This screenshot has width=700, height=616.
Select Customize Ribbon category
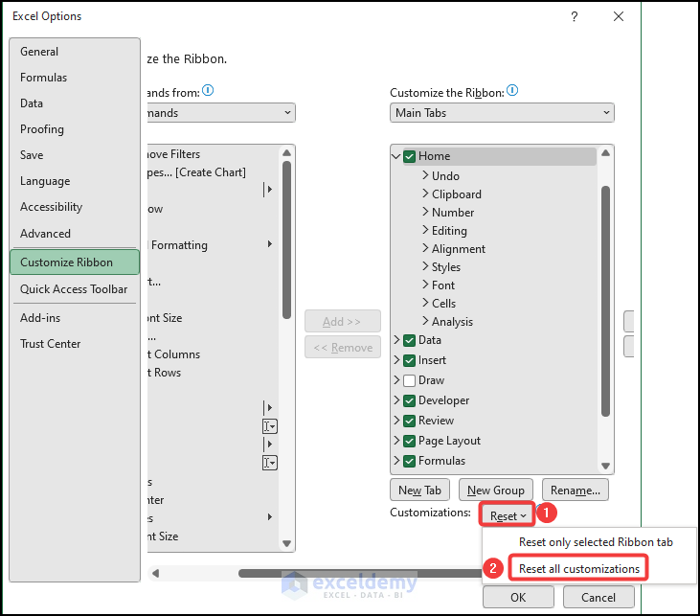(x=75, y=262)
